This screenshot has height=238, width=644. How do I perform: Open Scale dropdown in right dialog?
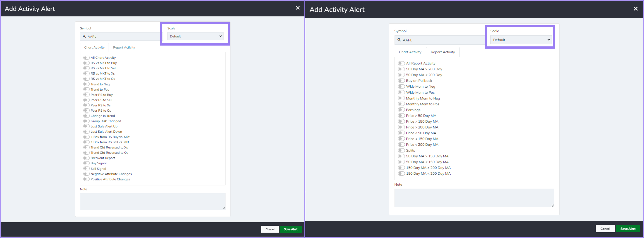[521, 40]
